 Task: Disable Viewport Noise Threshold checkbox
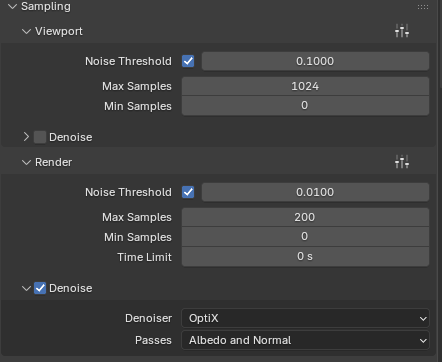(188, 61)
